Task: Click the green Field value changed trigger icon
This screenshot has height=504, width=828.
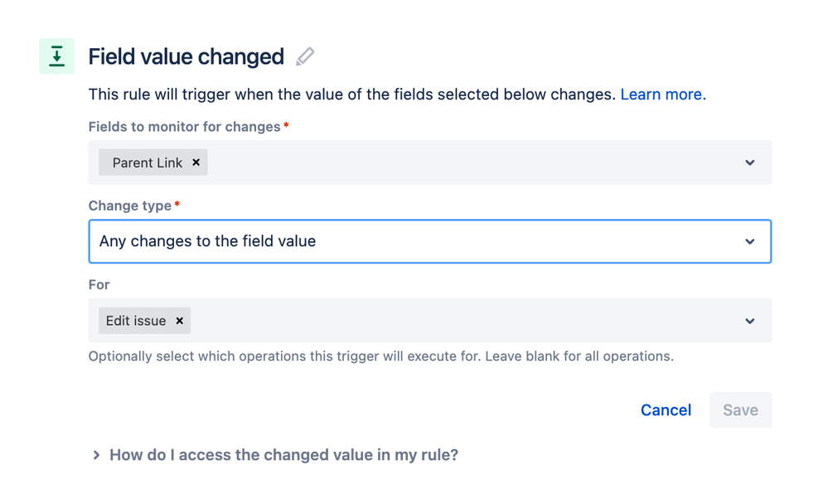Action: coord(56,56)
